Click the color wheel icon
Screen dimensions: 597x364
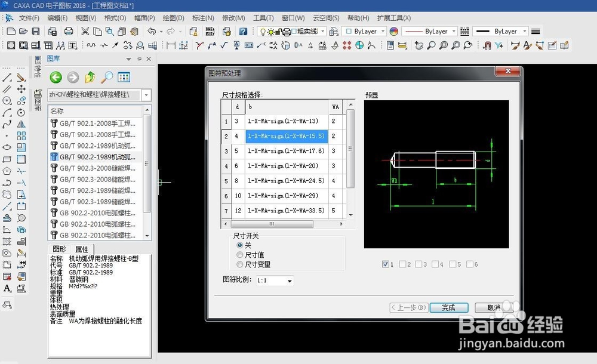pos(393,31)
